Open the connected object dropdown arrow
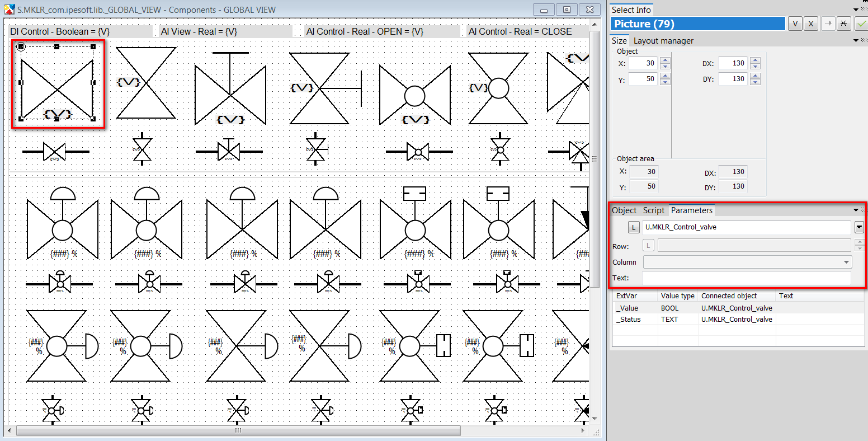This screenshot has width=868, height=441. pyautogui.click(x=859, y=227)
